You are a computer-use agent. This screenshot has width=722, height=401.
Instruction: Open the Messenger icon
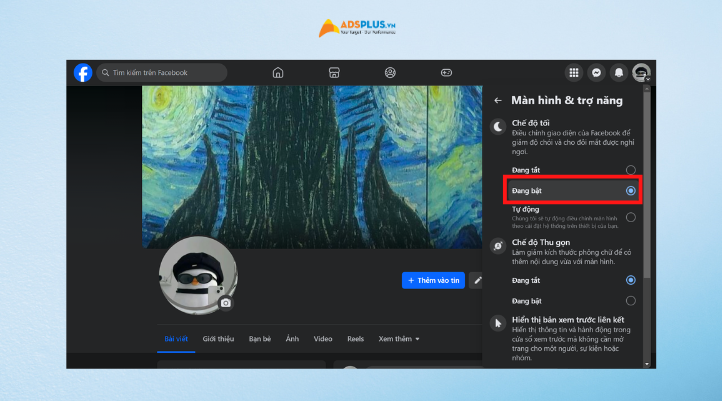tap(596, 73)
